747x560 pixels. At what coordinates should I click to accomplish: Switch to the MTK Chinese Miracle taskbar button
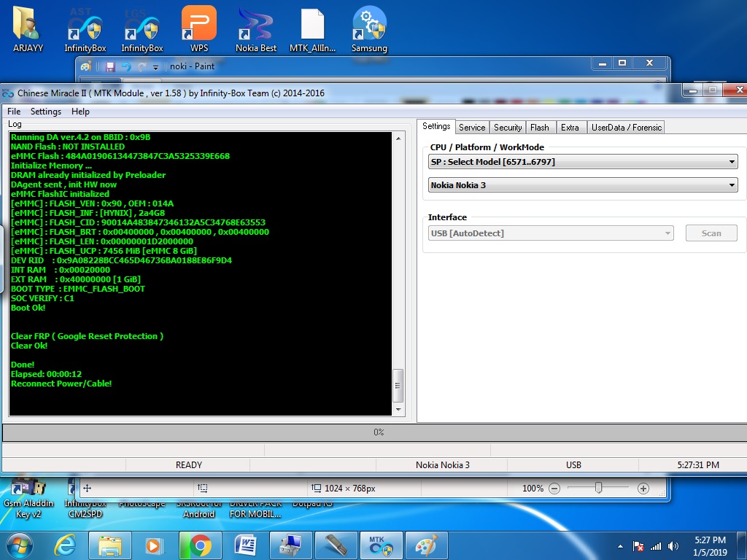pyautogui.click(x=381, y=545)
